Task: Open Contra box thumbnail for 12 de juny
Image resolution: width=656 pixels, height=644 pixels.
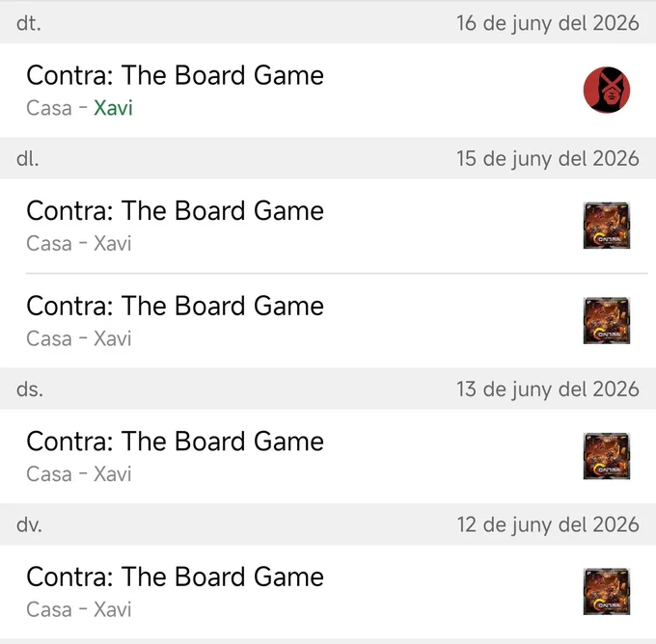Action: click(606, 591)
